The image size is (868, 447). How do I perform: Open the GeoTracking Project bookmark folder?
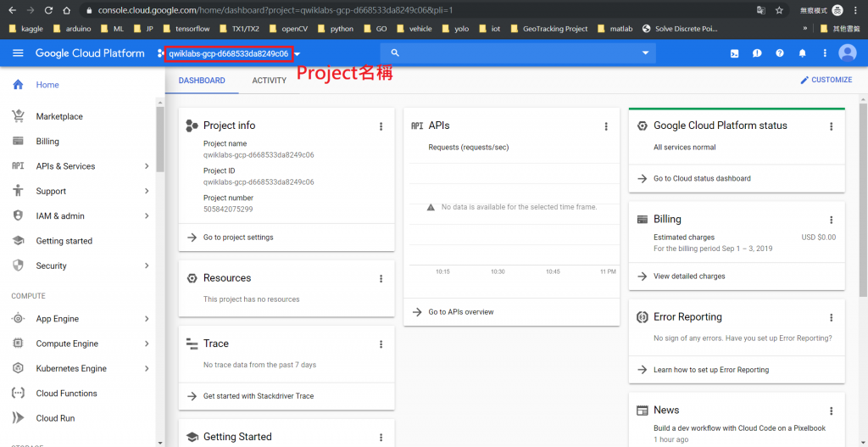[549, 29]
